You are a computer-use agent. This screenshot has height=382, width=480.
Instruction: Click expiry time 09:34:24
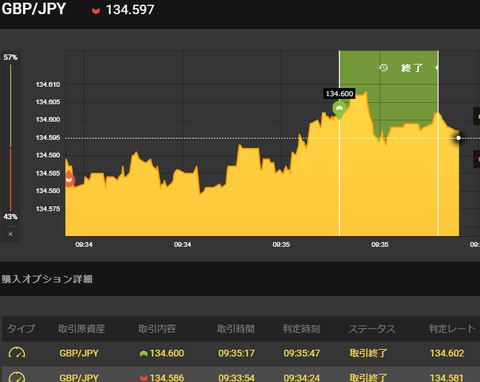302,378
